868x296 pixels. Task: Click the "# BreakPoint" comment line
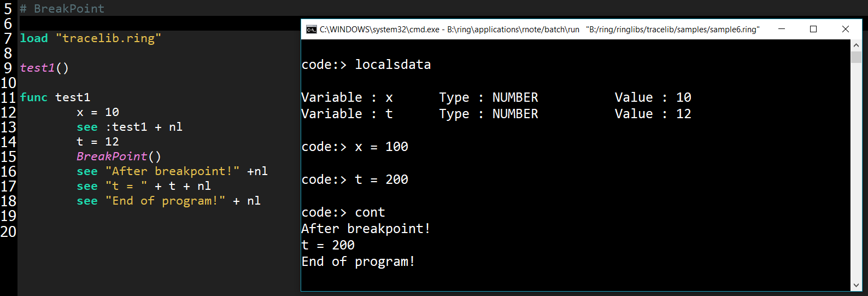pos(62,9)
